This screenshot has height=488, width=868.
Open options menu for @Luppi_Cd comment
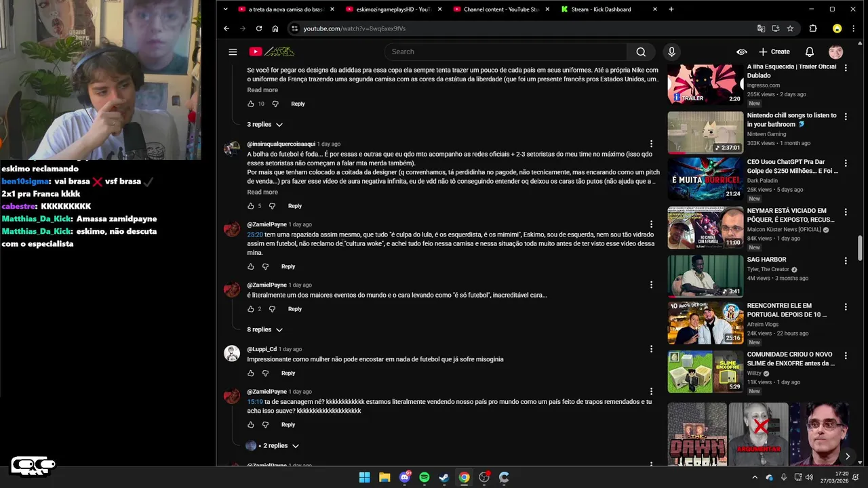click(x=651, y=349)
